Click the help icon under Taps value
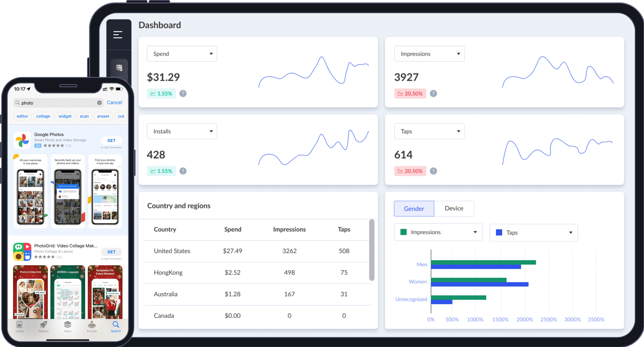Image resolution: width=644 pixels, height=347 pixels. point(433,171)
